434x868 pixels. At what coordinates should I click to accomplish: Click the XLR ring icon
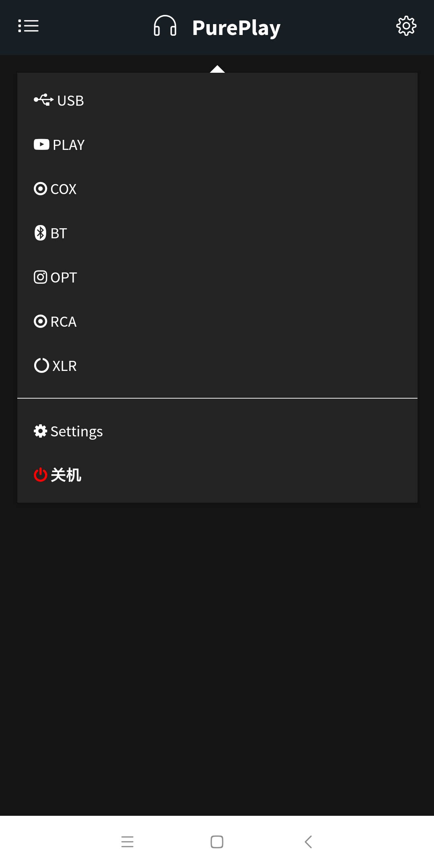tap(41, 365)
